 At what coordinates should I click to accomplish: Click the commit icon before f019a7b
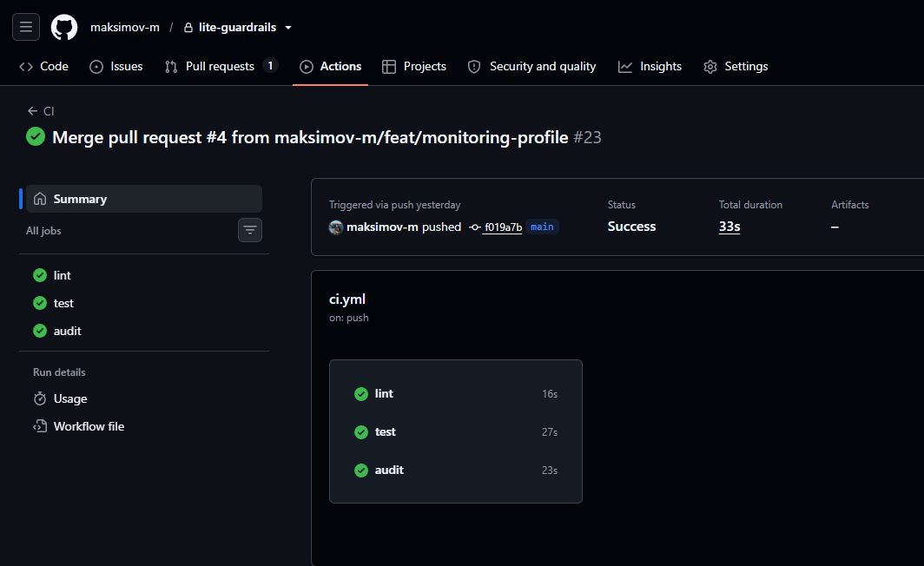[x=475, y=227]
